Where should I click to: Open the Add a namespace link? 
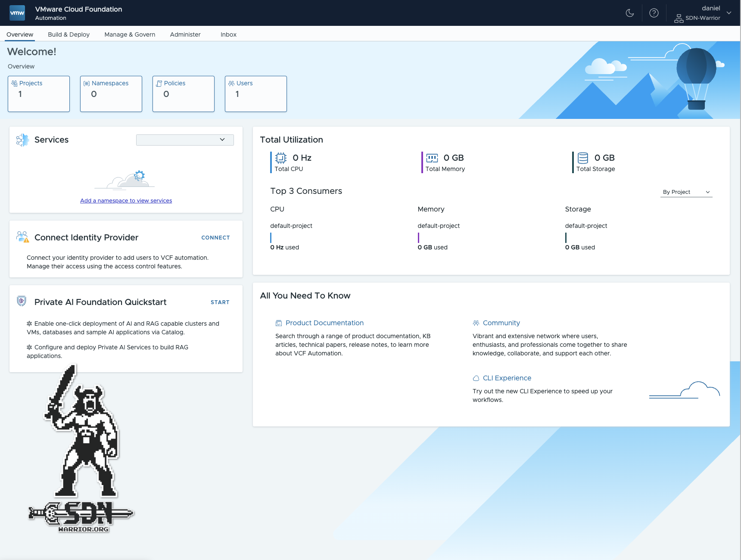pos(125,200)
